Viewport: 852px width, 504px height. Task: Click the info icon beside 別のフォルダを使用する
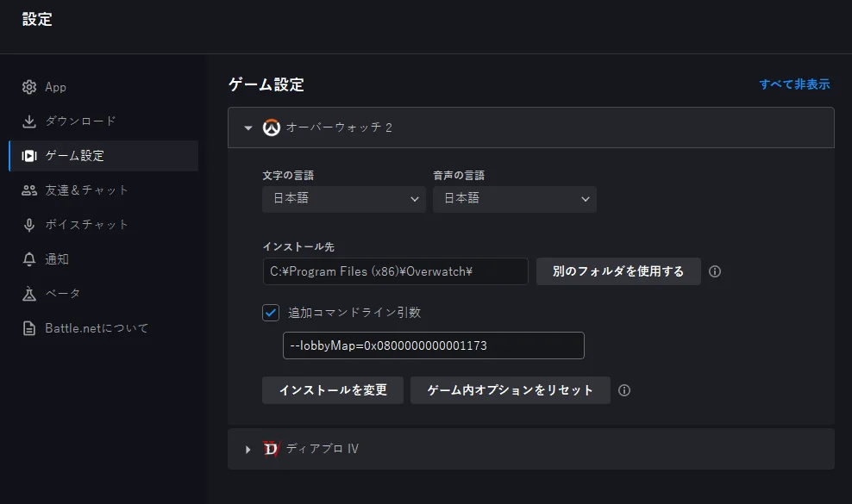715,271
